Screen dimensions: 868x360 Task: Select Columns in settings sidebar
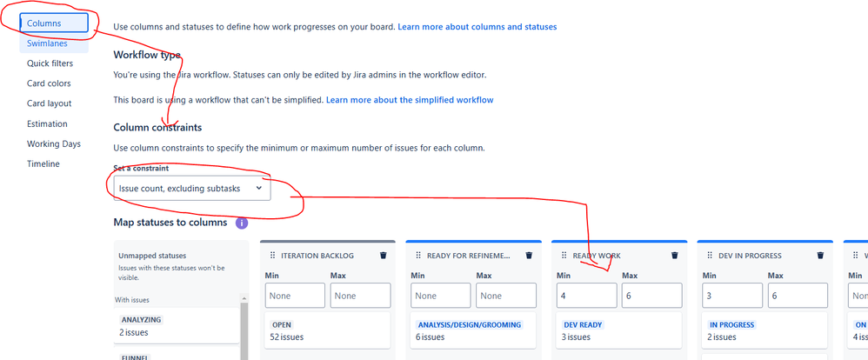click(54, 23)
